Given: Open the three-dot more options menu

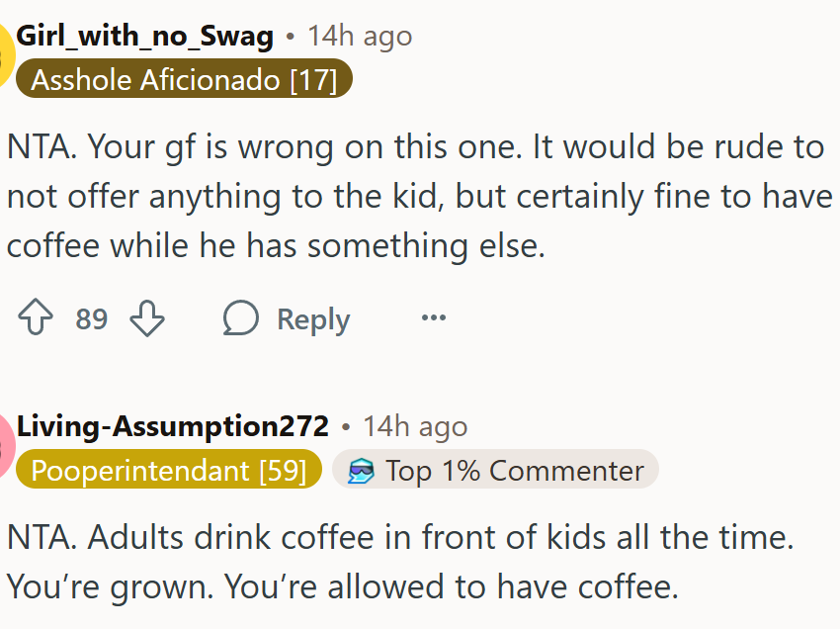Looking at the screenshot, I should point(434,317).
